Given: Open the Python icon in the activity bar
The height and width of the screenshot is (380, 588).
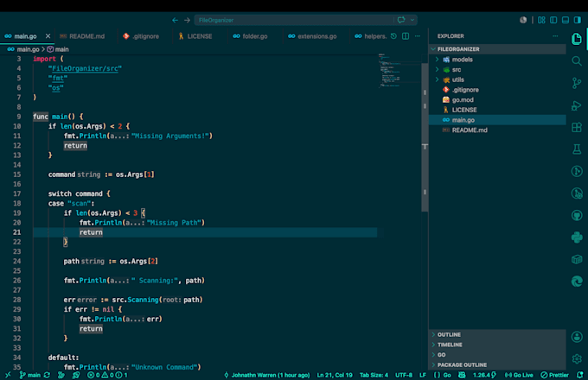Looking at the screenshot, I should [577, 237].
